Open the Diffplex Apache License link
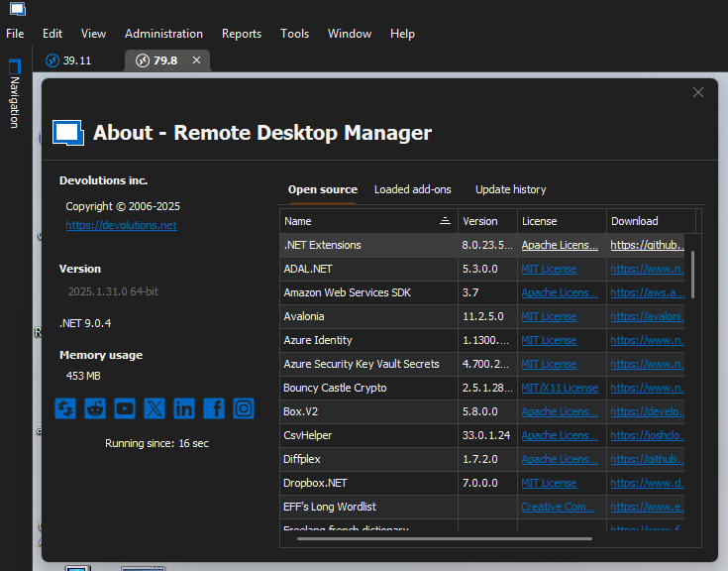Image resolution: width=728 pixels, height=571 pixels. (560, 459)
